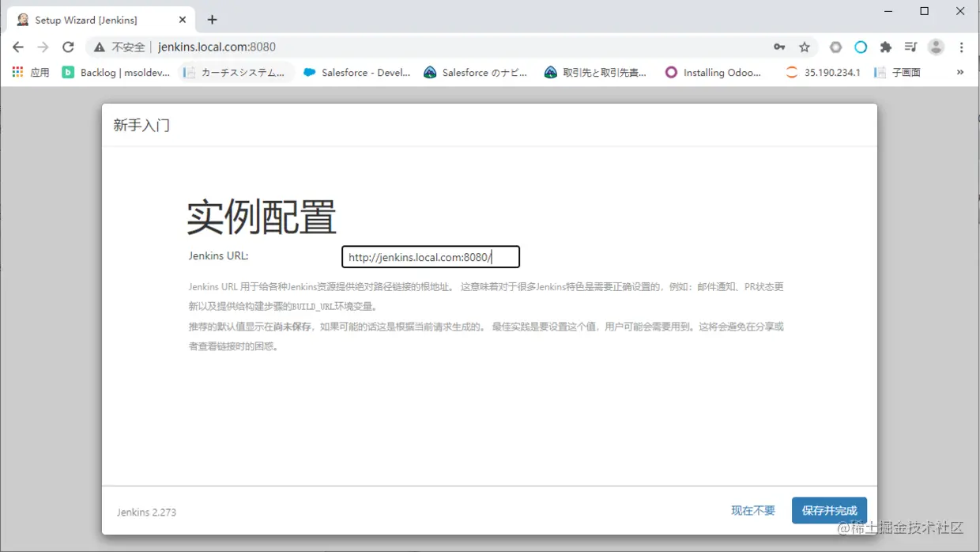The height and width of the screenshot is (552, 980).
Task: Click the 现在不要 link
Action: (x=753, y=511)
